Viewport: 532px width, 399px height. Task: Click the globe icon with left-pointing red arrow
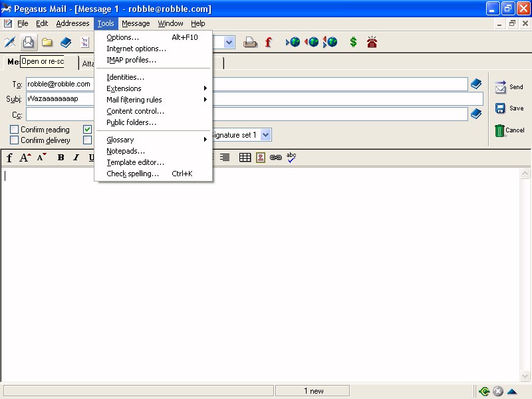tap(311, 42)
